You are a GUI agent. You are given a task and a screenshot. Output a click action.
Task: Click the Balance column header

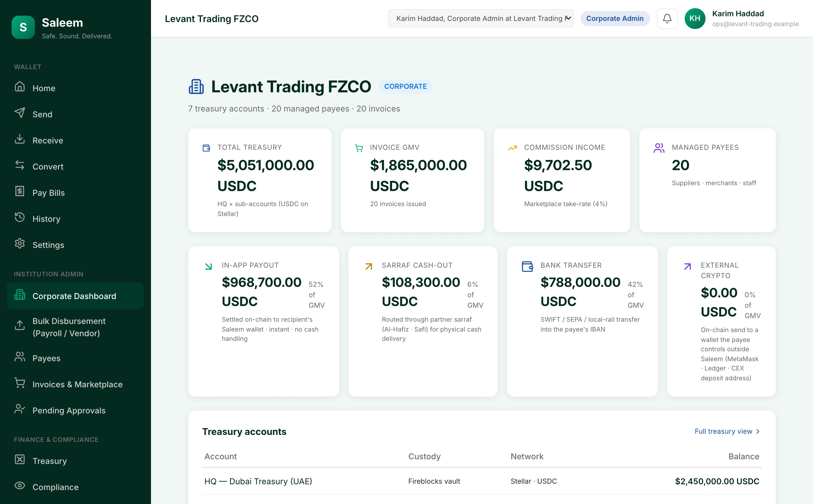click(744, 456)
